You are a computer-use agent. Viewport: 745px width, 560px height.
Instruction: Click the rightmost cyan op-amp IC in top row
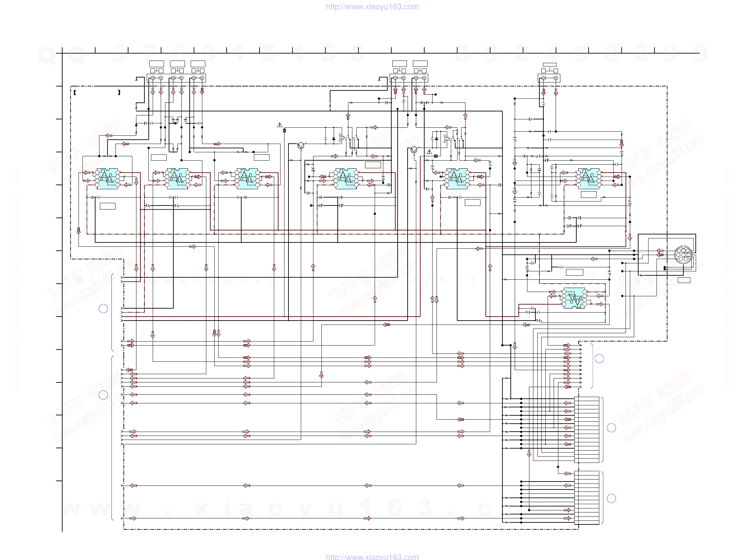tap(588, 178)
